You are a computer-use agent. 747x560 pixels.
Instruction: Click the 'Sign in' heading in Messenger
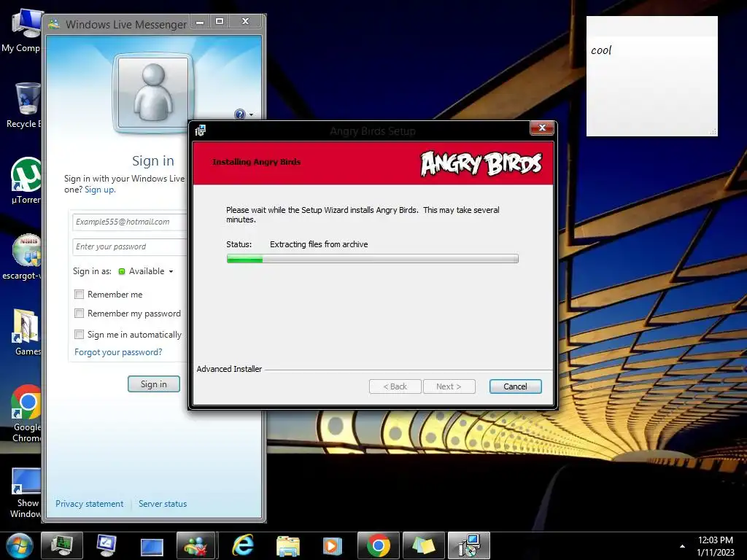click(x=153, y=161)
